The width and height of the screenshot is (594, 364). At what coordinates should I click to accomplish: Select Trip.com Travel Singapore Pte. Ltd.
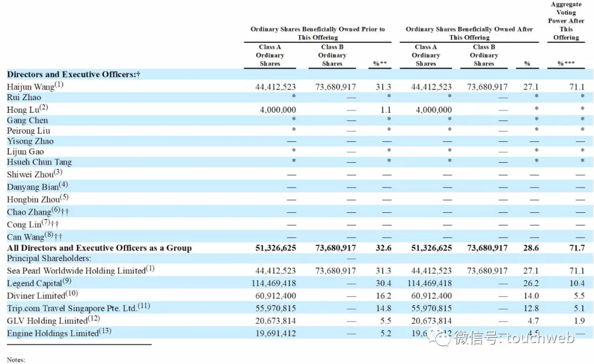click(72, 308)
